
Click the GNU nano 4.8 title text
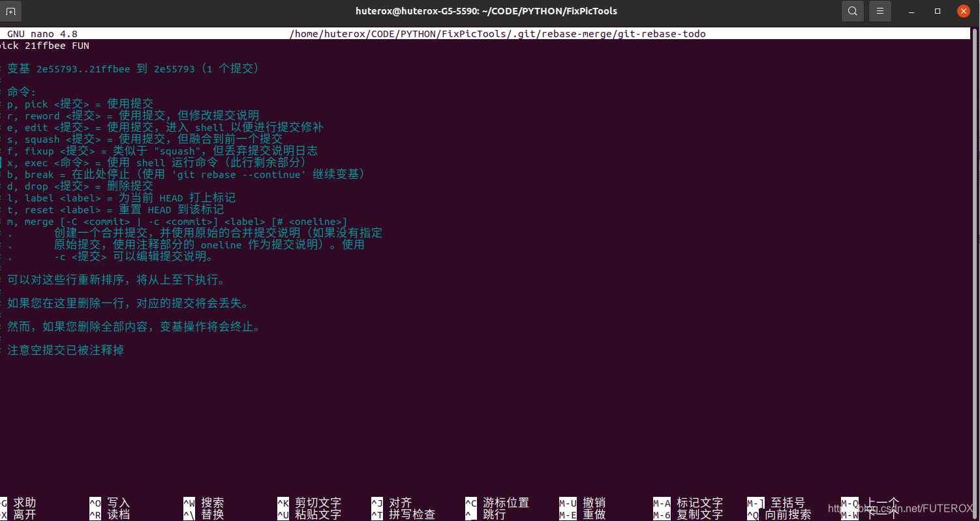(x=42, y=34)
